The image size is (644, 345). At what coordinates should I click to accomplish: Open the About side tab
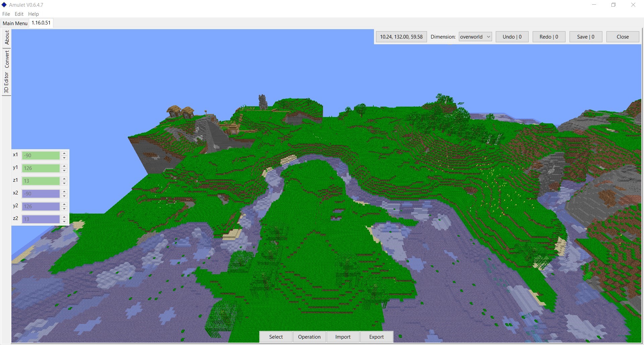click(6, 38)
